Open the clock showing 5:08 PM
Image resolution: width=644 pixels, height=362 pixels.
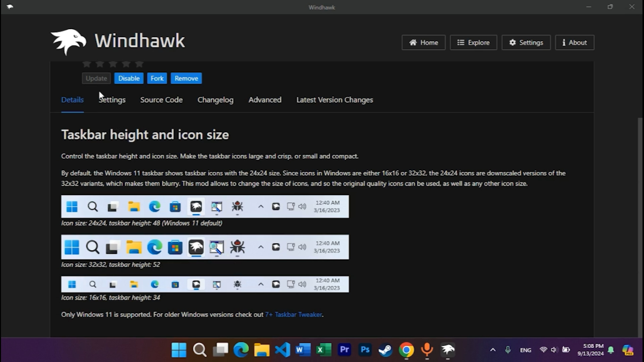tap(591, 350)
